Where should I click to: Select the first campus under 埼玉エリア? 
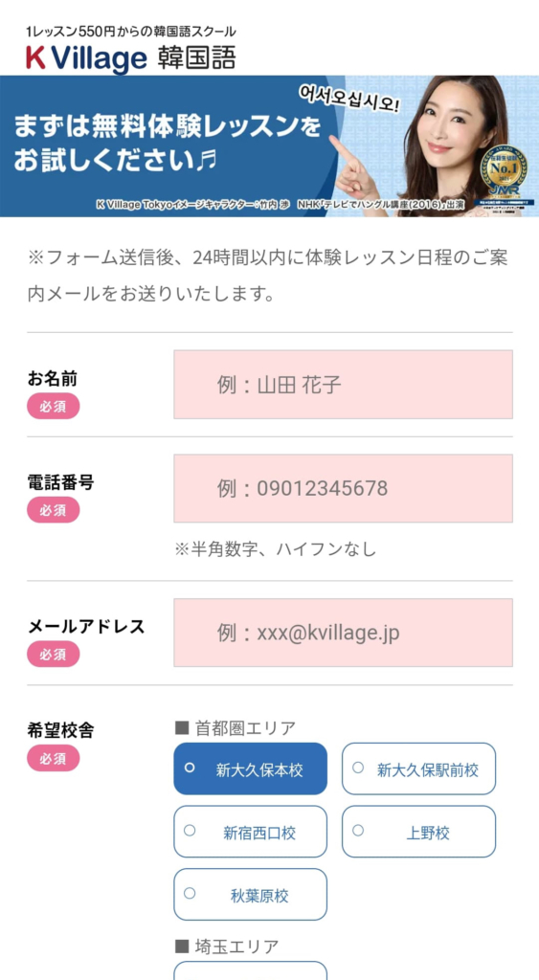pyautogui.click(x=250, y=970)
